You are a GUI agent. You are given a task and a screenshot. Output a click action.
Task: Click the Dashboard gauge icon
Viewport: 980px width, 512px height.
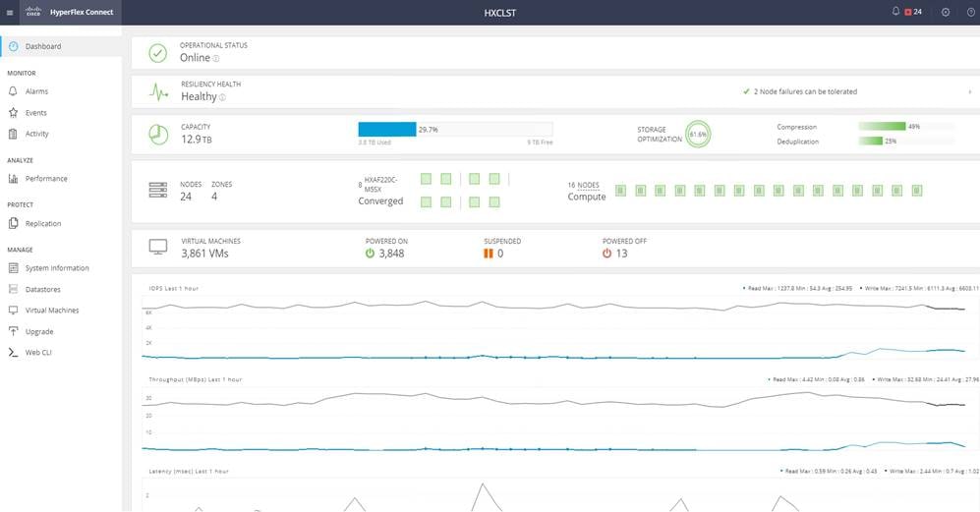(13, 46)
